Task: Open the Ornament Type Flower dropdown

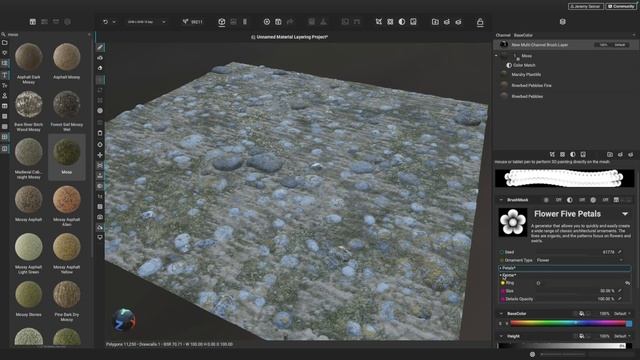Action: (579, 260)
